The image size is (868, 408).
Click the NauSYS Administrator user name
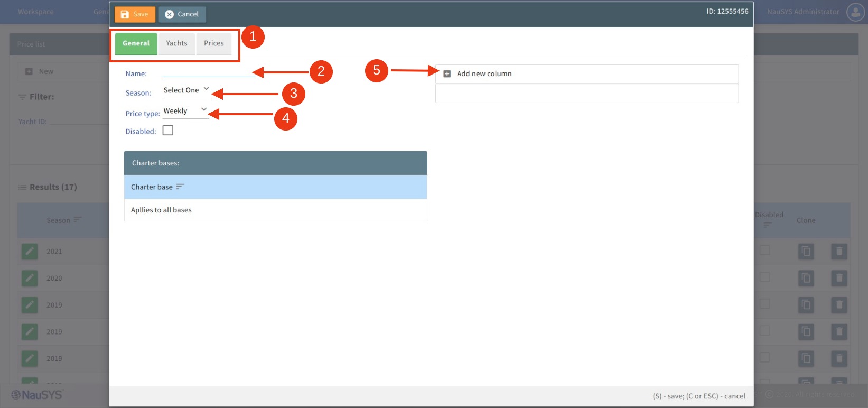point(803,12)
